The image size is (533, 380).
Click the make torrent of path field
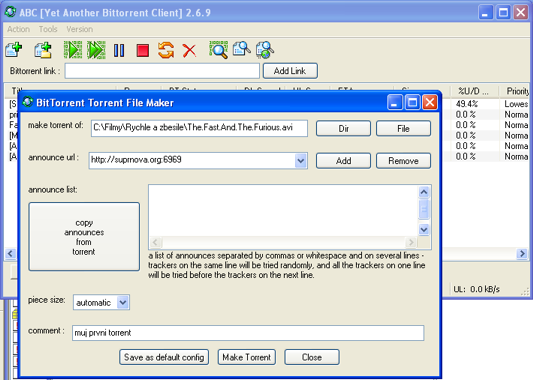tap(199, 128)
